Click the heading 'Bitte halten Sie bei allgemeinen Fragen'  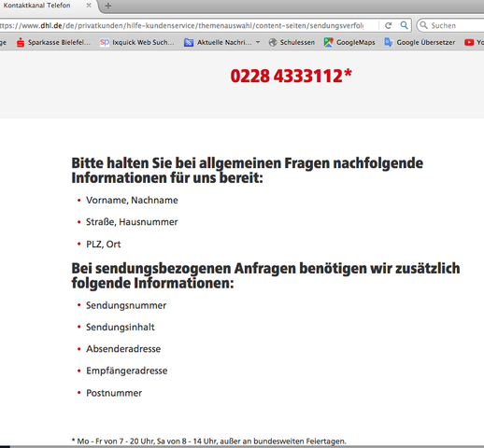click(247, 171)
